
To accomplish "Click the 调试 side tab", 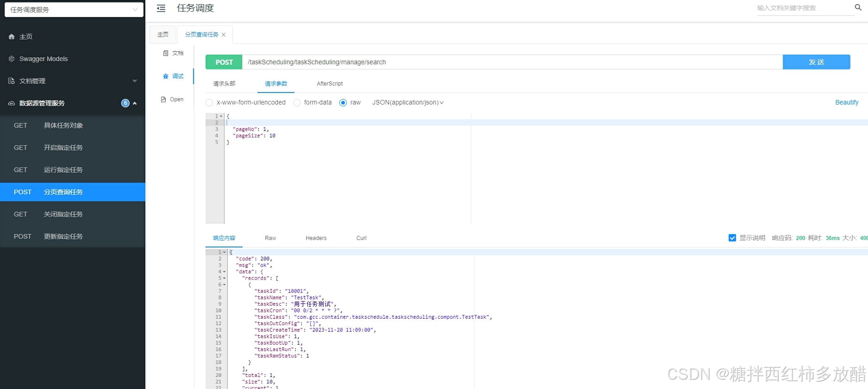I will click(x=173, y=76).
